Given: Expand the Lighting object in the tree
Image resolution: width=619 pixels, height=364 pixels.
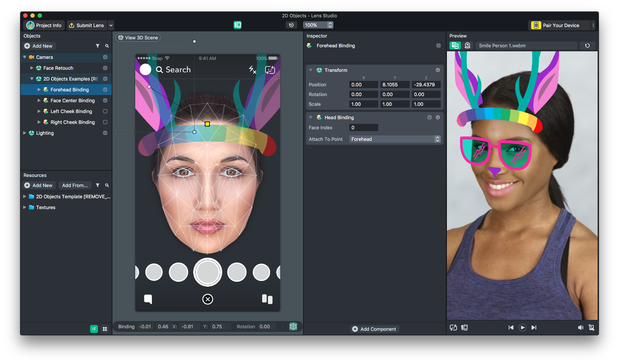Looking at the screenshot, I should (25, 133).
